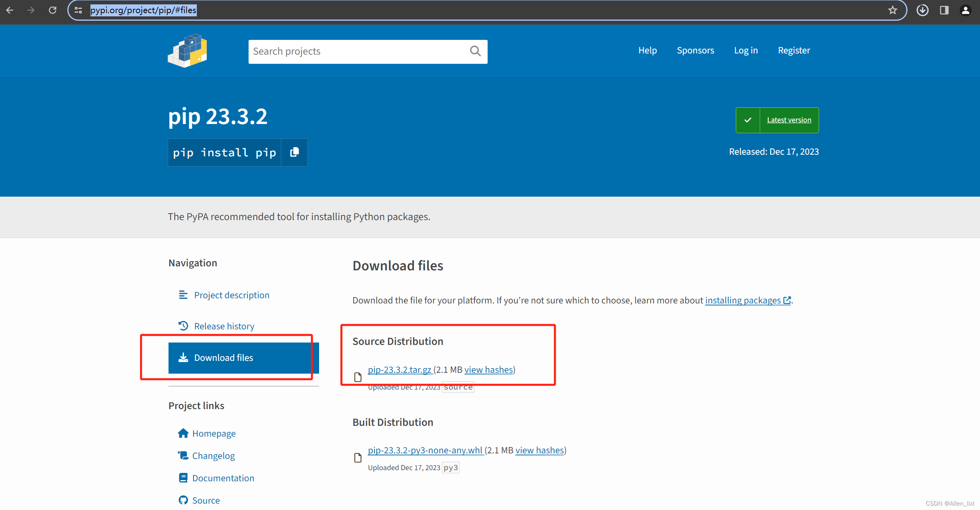The height and width of the screenshot is (510, 980).
Task: Click the site information icon in address bar
Action: tap(78, 10)
